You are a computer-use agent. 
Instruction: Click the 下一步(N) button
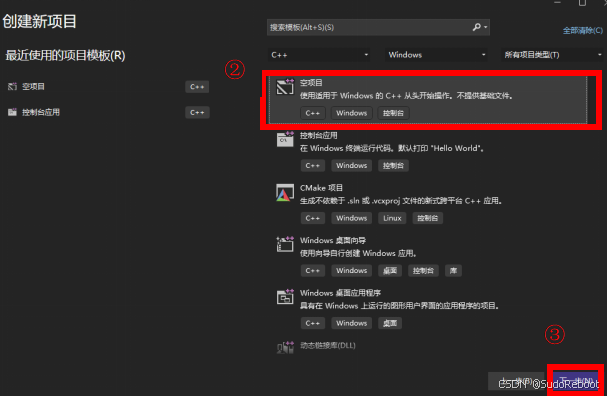pos(576,381)
